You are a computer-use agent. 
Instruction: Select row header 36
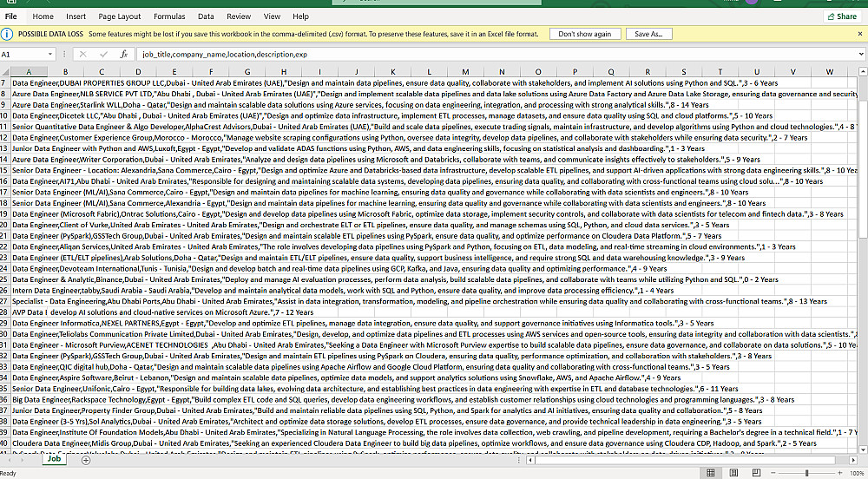pos(4,399)
